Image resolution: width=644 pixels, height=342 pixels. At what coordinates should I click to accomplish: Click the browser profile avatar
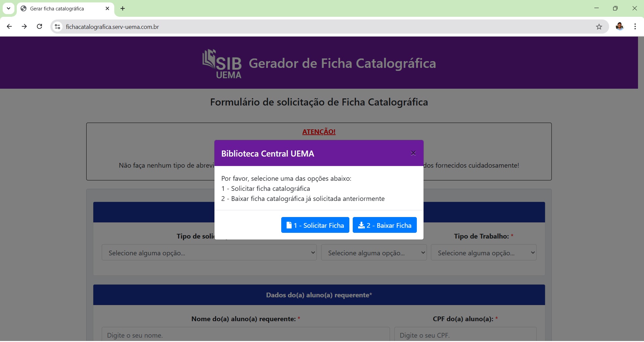point(620,27)
